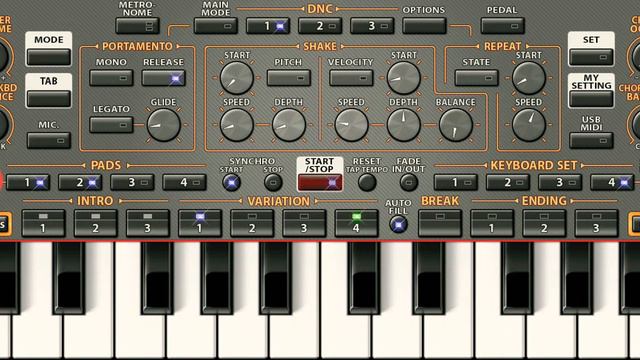Select Intro 1
Screen dimensions: 640x360
(x=43, y=223)
